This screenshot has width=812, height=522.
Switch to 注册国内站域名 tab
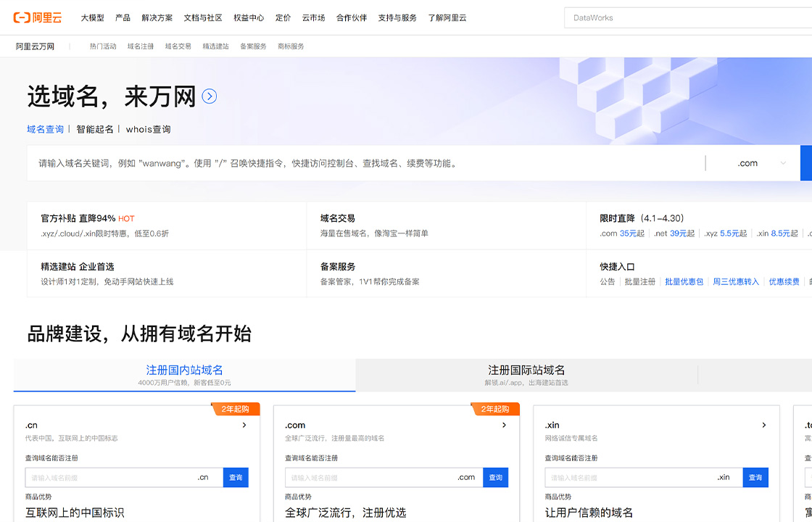click(x=184, y=376)
